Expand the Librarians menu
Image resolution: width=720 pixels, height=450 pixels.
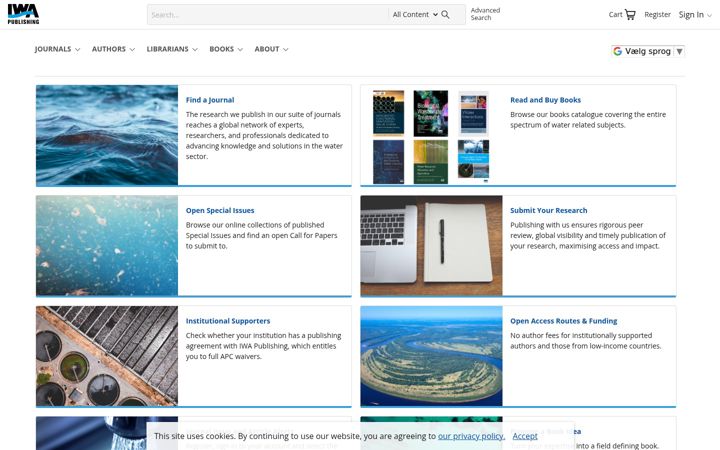(172, 49)
